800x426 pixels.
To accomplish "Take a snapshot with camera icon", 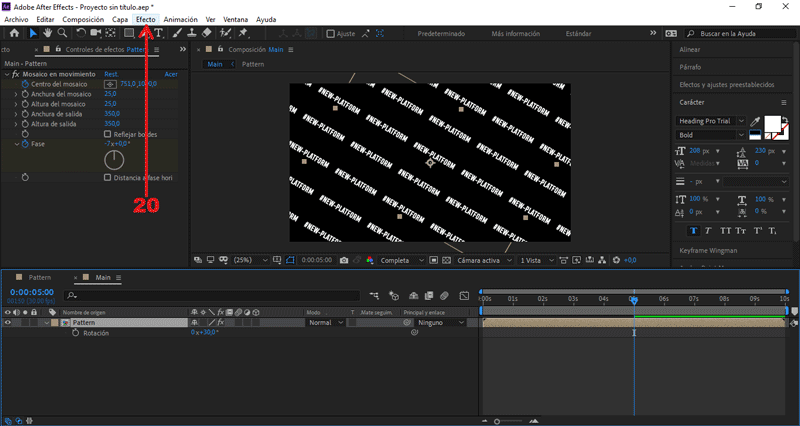I will (x=344, y=260).
